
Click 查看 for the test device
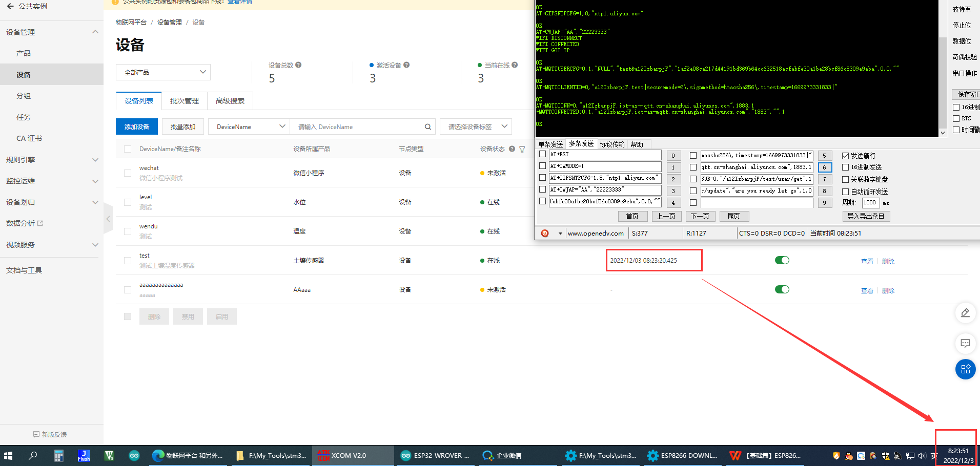coord(867,262)
